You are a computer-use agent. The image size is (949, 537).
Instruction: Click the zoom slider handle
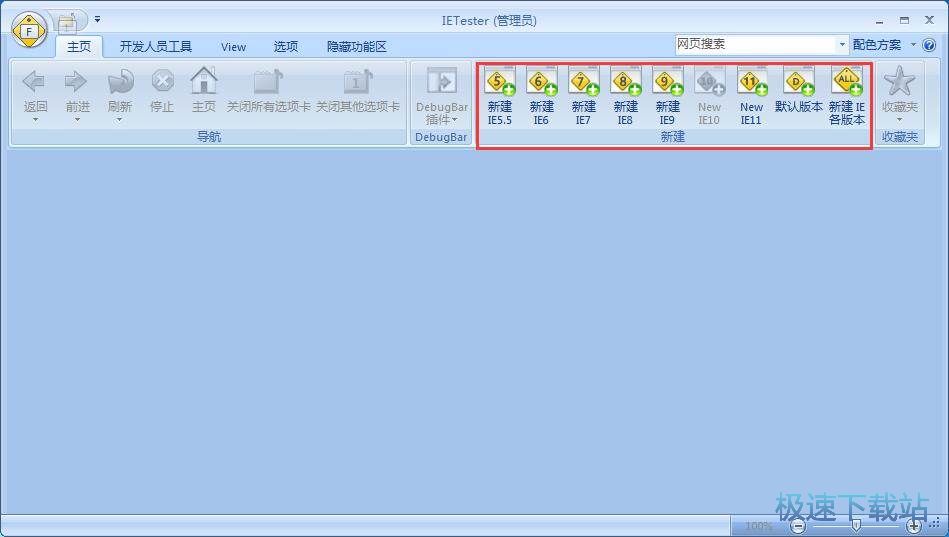(x=856, y=526)
